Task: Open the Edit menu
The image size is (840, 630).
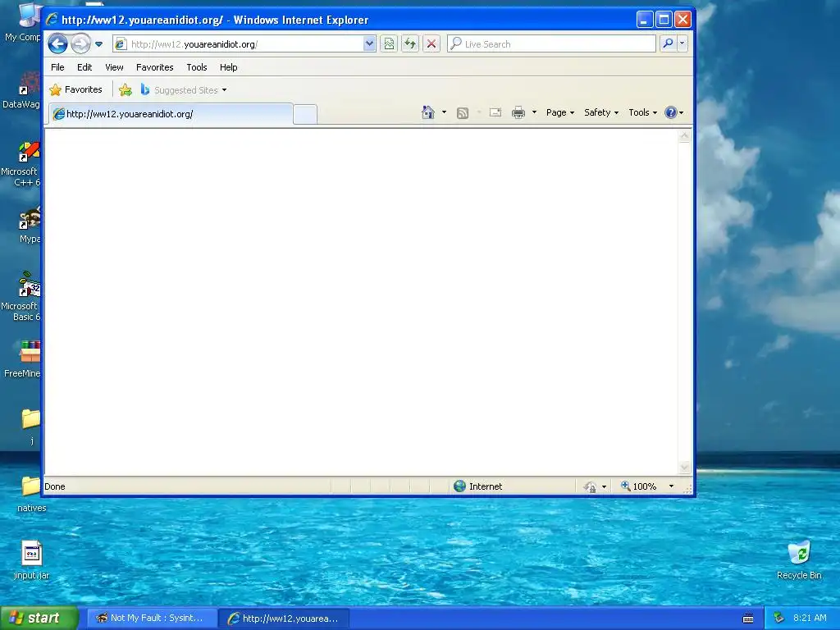Action: click(x=84, y=67)
